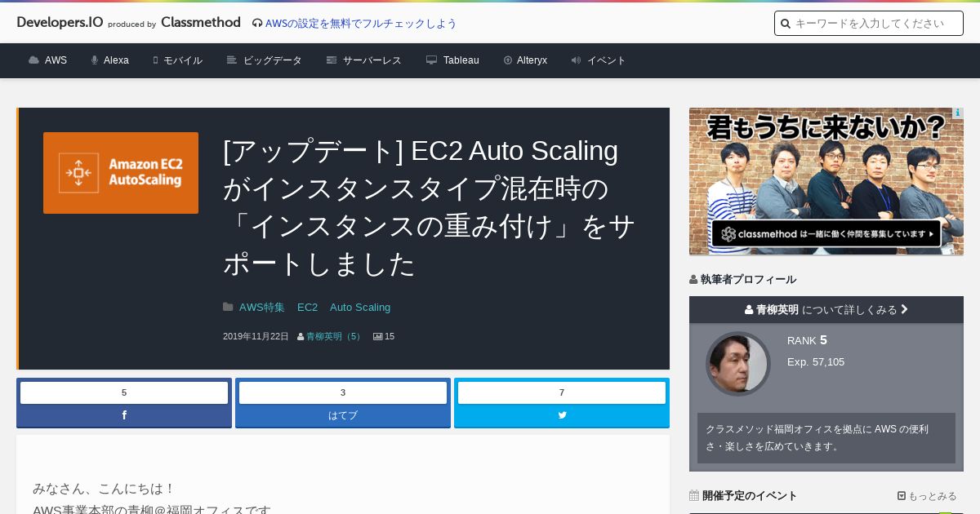The width and height of the screenshot is (980, 514).
Task: Open the Auto Scaling category tag
Action: pyautogui.click(x=360, y=308)
